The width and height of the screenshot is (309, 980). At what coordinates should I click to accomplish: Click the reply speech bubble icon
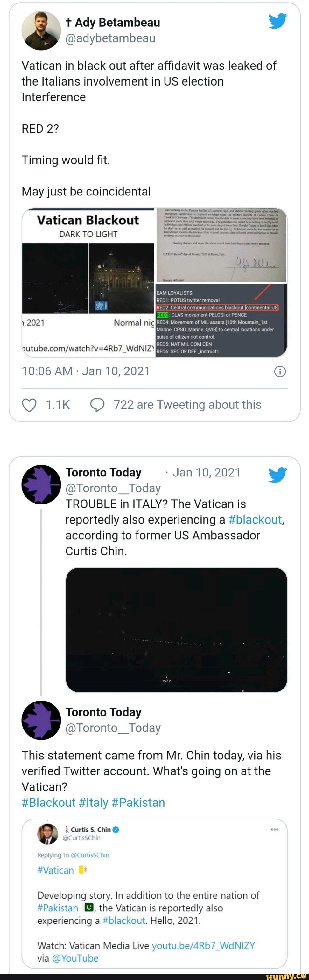coord(97,405)
